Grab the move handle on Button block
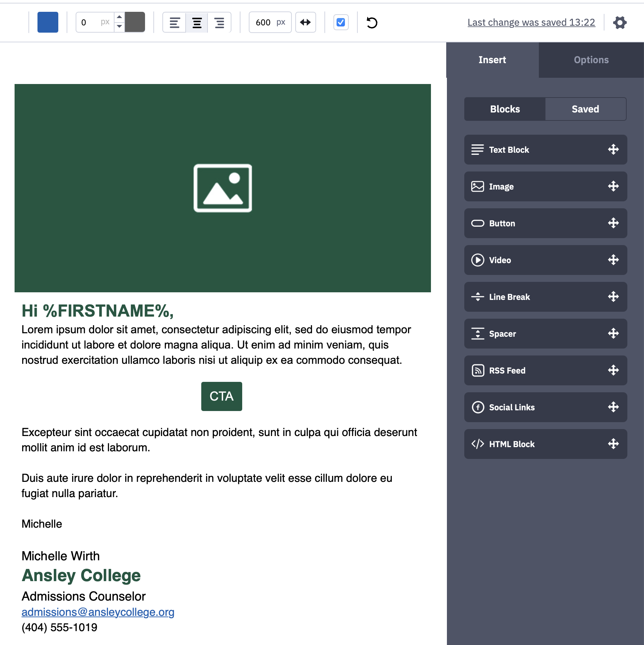 613,223
